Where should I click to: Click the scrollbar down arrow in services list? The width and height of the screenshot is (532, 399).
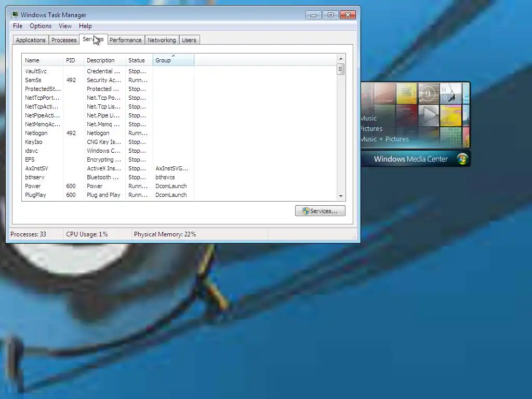[341, 196]
